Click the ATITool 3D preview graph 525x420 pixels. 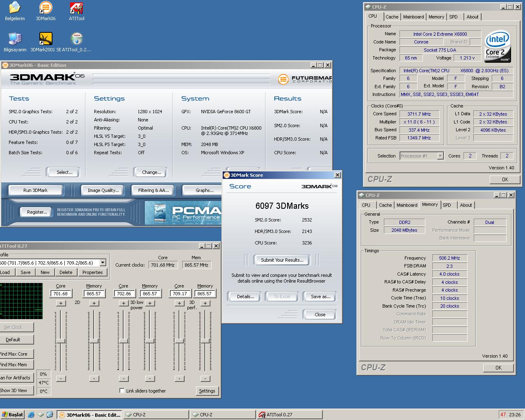click(x=21, y=301)
